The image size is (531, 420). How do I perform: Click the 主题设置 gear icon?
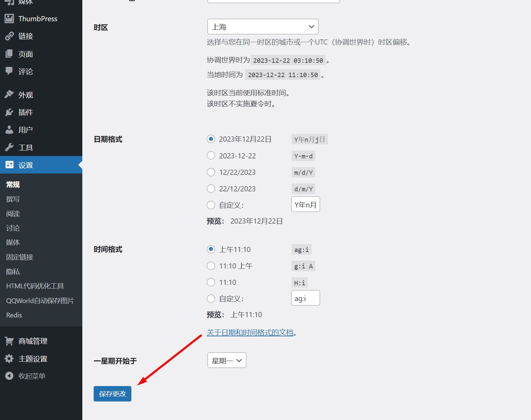pyautogui.click(x=9, y=359)
